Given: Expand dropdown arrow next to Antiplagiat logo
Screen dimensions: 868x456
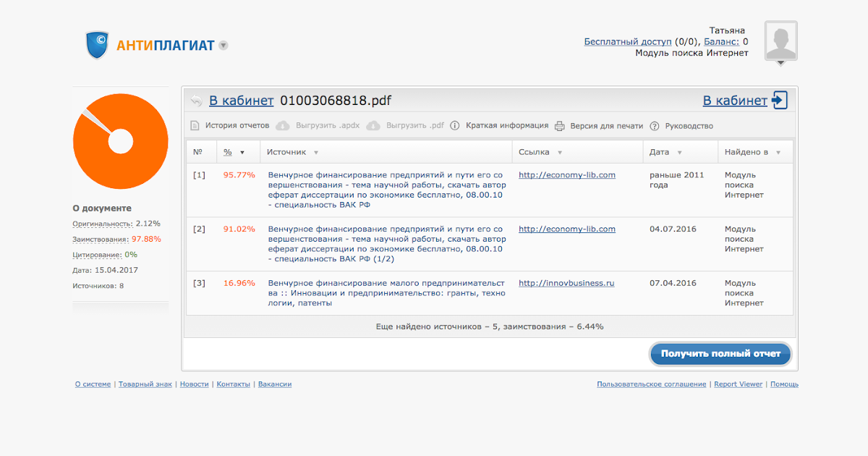Looking at the screenshot, I should 224,46.
